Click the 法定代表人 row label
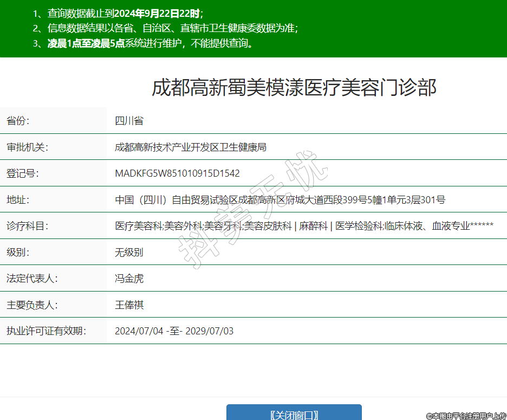 point(32,279)
